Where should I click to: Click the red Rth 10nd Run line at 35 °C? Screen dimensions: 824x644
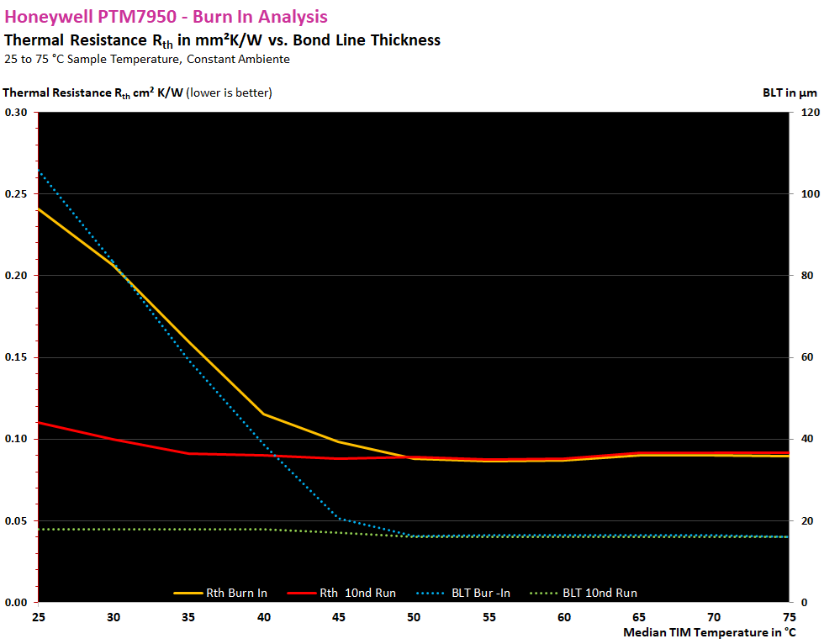(188, 453)
